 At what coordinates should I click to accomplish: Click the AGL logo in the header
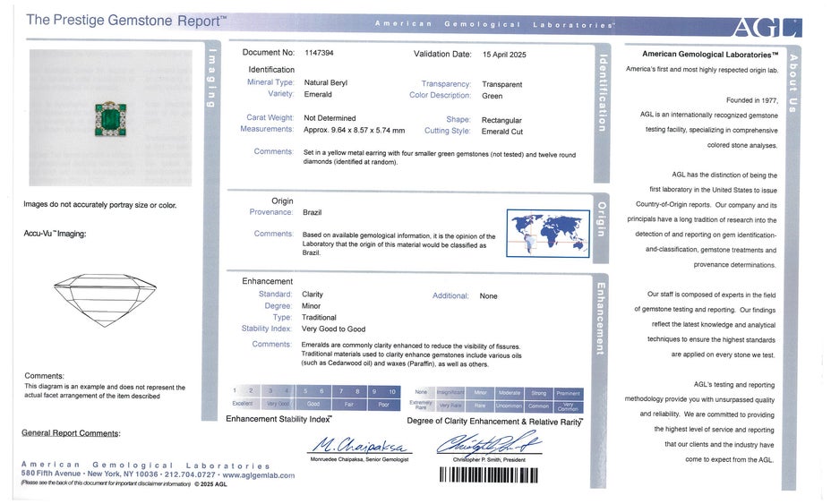[x=766, y=27]
